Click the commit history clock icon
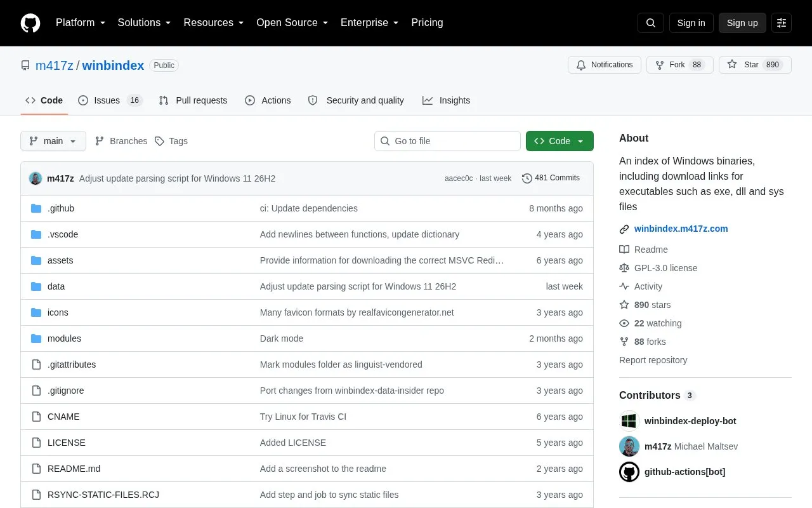Screen dimensions: 812x508 click(527, 178)
